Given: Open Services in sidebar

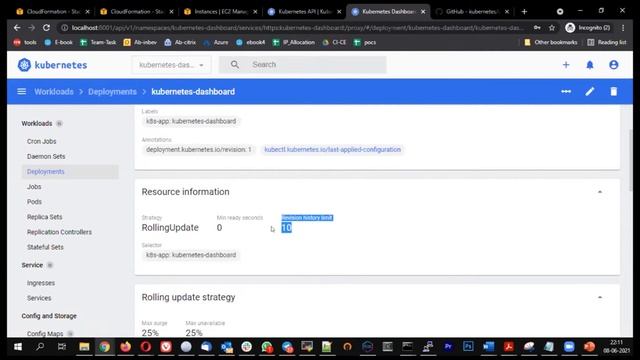Looking at the screenshot, I should pos(39,298).
